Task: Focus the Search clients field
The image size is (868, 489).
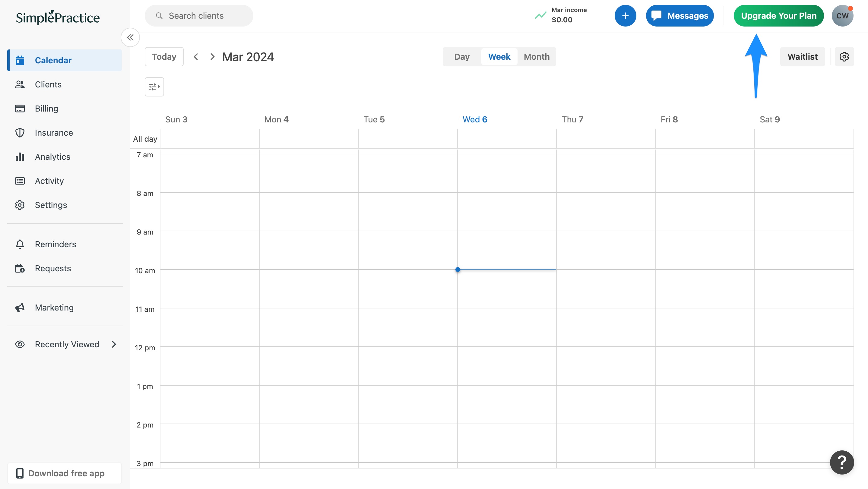Action: (199, 16)
